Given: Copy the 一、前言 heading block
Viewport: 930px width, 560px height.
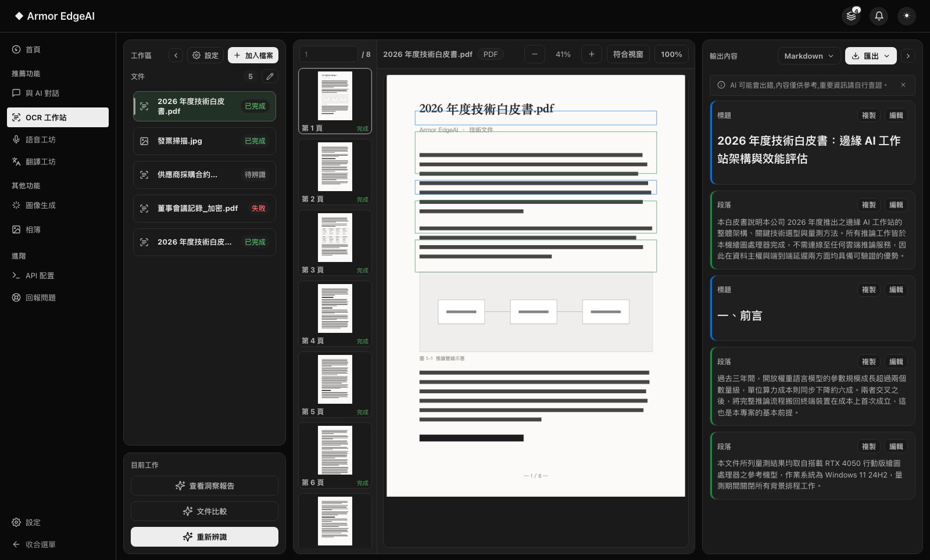Looking at the screenshot, I should point(868,289).
